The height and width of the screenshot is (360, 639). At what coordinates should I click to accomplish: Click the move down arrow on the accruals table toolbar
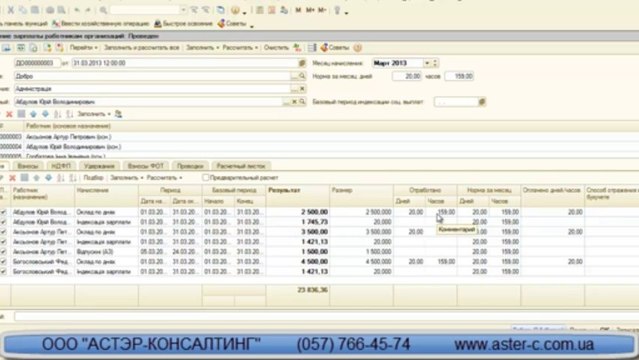[x=48, y=178]
